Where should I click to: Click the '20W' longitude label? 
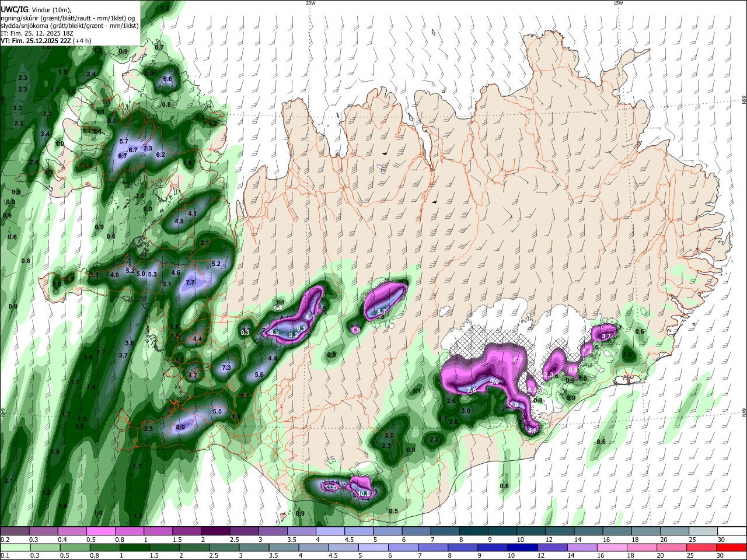click(310, 3)
